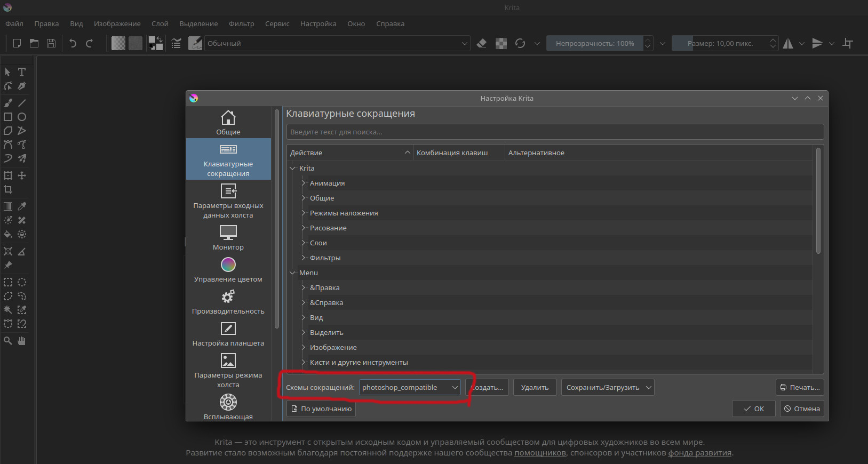The width and height of the screenshot is (868, 464).
Task: Open 'Производительность' settings page
Action: point(228,302)
